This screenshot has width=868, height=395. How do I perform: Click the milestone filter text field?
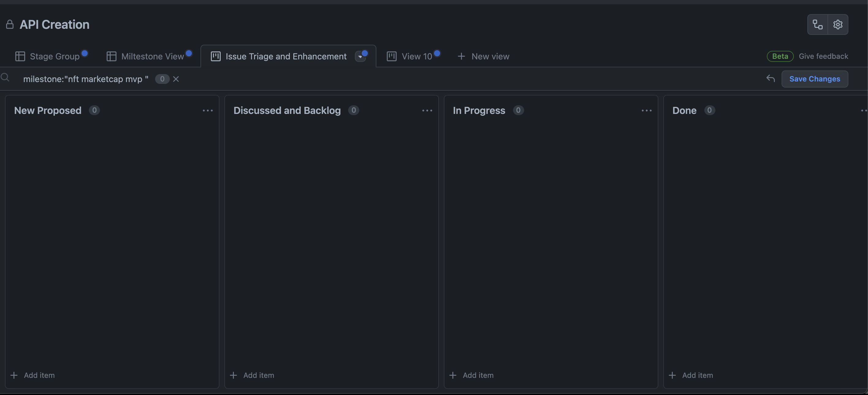click(86, 79)
